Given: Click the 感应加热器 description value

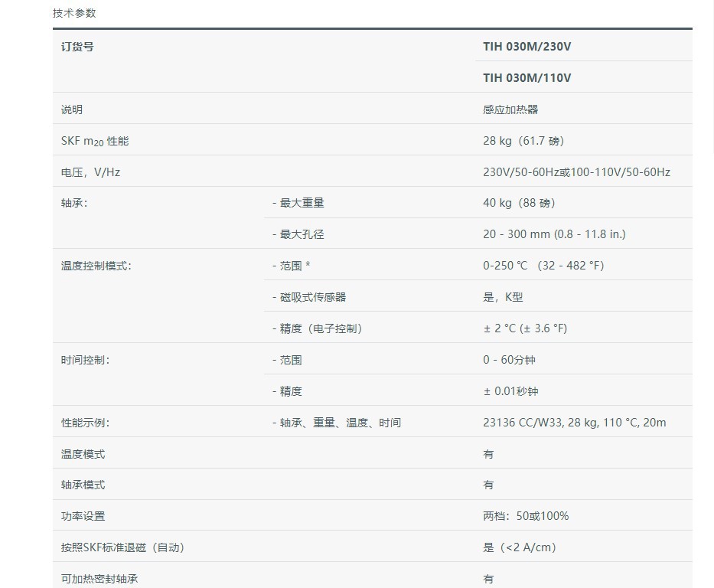Looking at the screenshot, I should click(510, 109).
